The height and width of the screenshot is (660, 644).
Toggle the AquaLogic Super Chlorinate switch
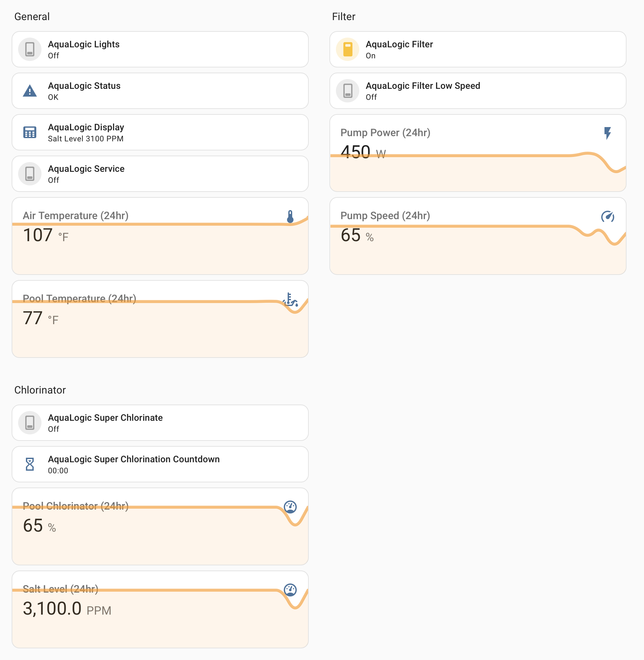click(x=30, y=422)
